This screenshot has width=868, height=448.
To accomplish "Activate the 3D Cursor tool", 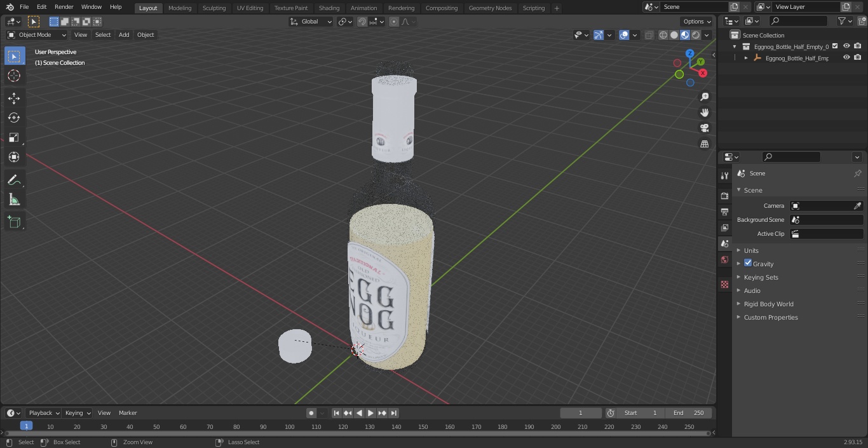I will [x=14, y=76].
